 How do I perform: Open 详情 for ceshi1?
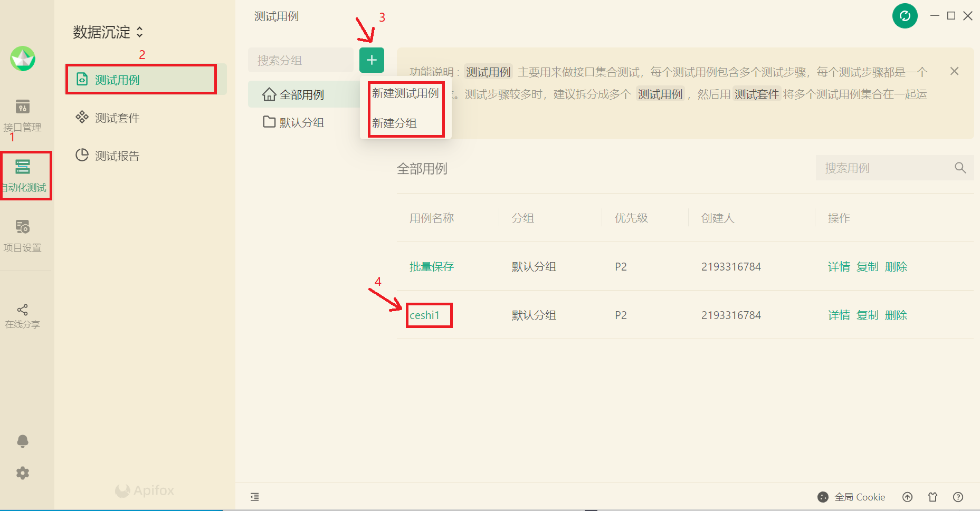tap(839, 315)
